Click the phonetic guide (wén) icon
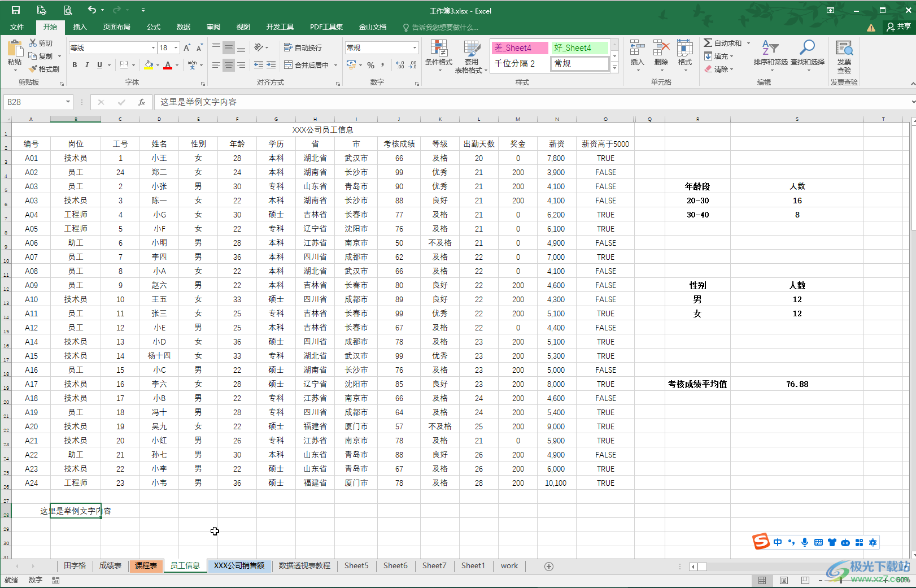Screen dimensions: 916x588 (x=192, y=65)
